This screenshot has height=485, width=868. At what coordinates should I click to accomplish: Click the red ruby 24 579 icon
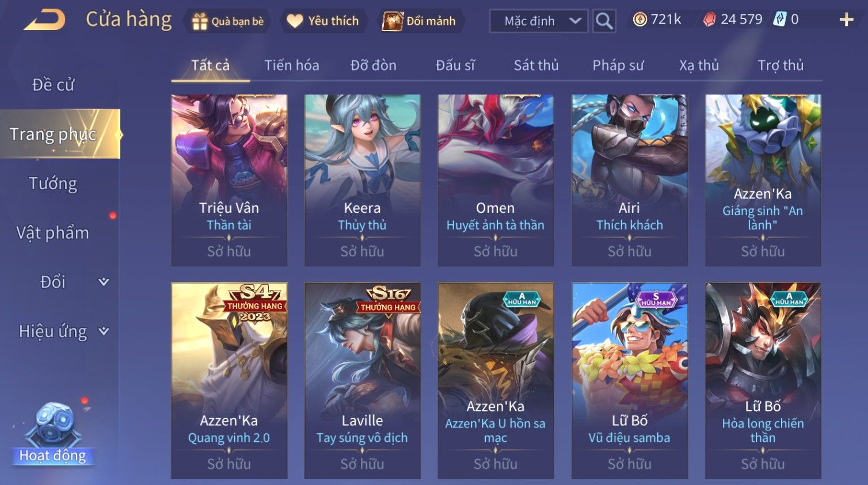click(x=710, y=20)
